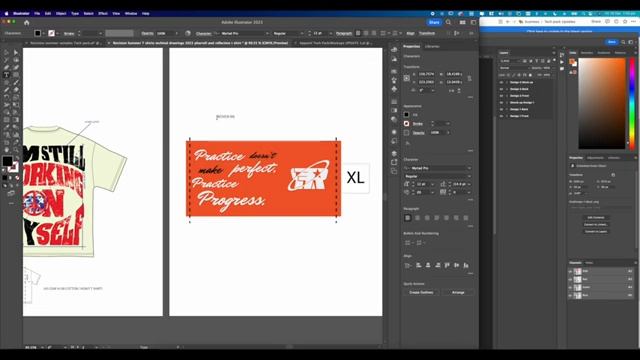
Task: Toggle visibility of Mock up Design 1 layer
Action: [x=501, y=102]
